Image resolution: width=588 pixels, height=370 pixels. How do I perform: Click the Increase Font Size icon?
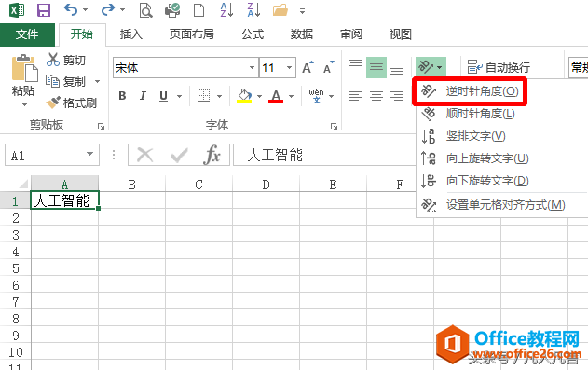[308, 67]
